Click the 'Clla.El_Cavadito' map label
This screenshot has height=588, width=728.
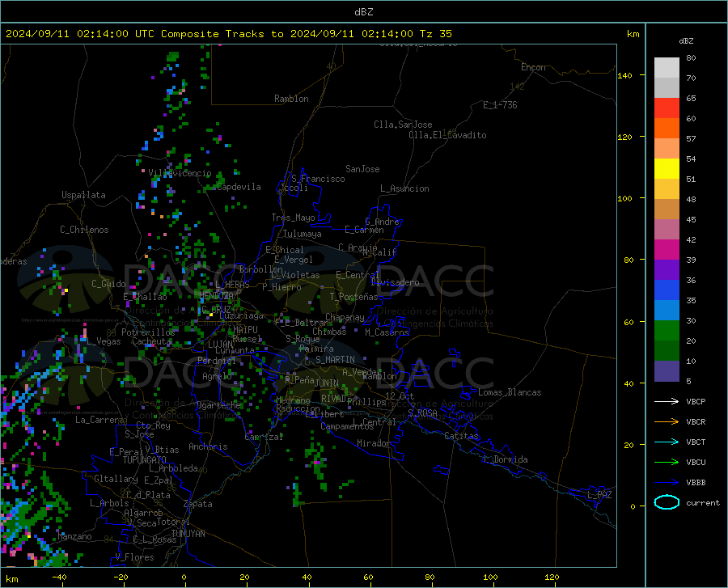pos(447,135)
